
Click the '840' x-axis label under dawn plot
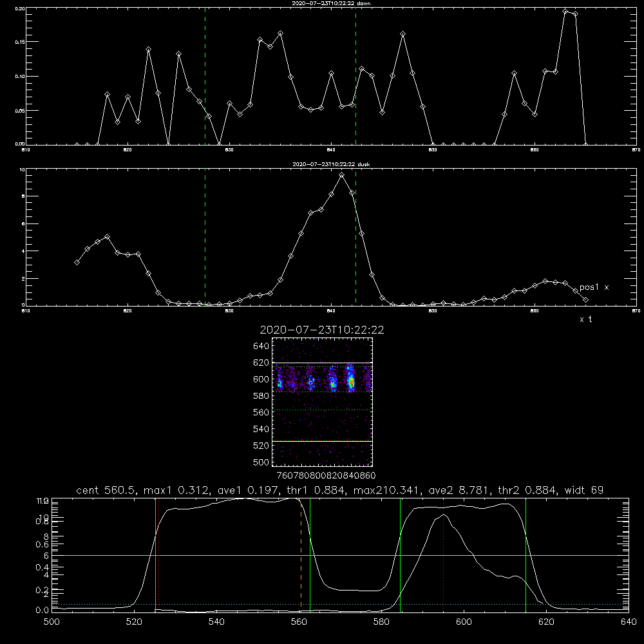331,150
